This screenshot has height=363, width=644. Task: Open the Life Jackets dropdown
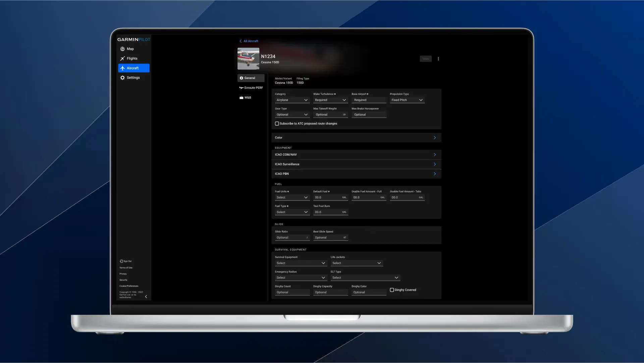[357, 263]
